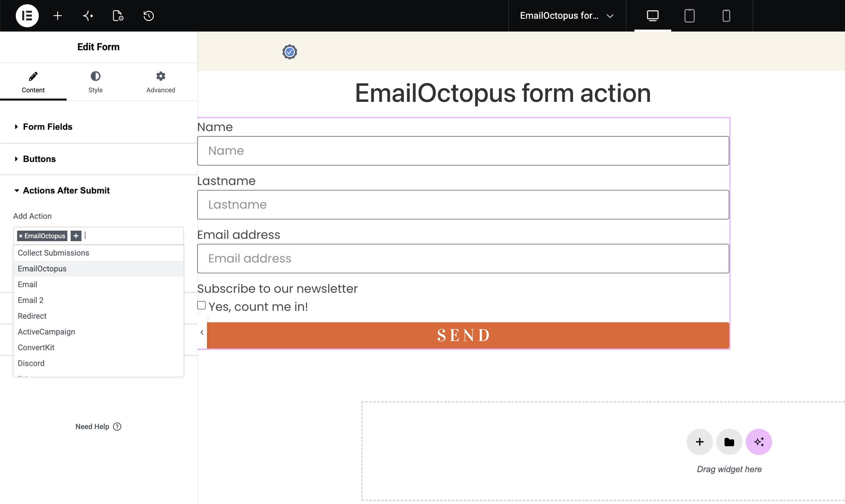Expand the Form Fields section

coord(99,127)
